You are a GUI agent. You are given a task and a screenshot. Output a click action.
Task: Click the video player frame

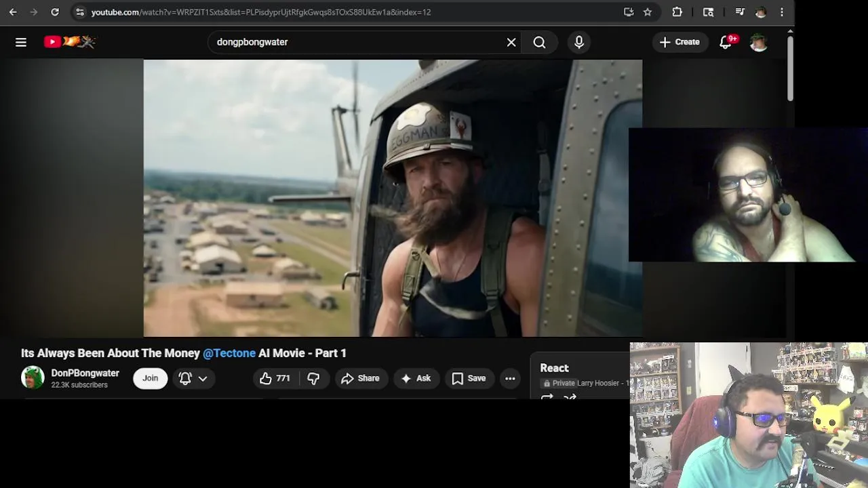click(393, 198)
